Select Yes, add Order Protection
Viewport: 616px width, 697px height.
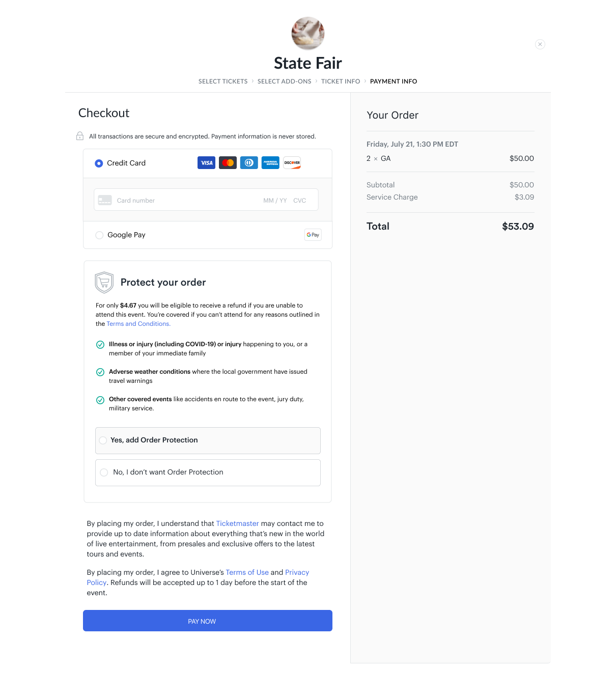(x=103, y=440)
